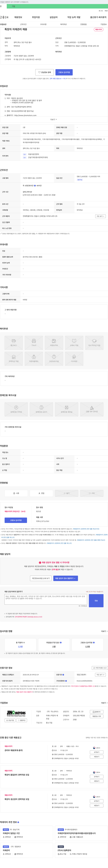Open the 취업지원 menu
This screenshot has width=108, height=868.
point(36,17)
